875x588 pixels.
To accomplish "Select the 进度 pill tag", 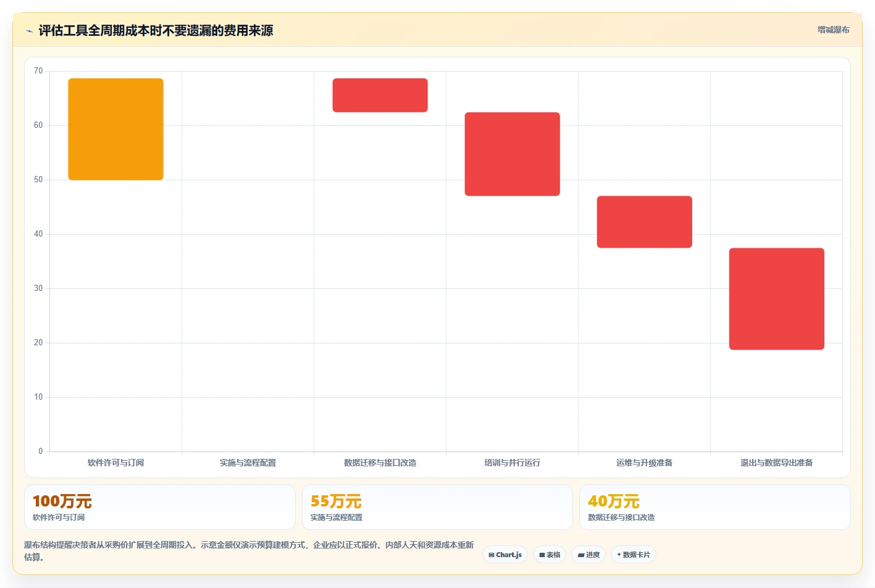I will pyautogui.click(x=588, y=555).
